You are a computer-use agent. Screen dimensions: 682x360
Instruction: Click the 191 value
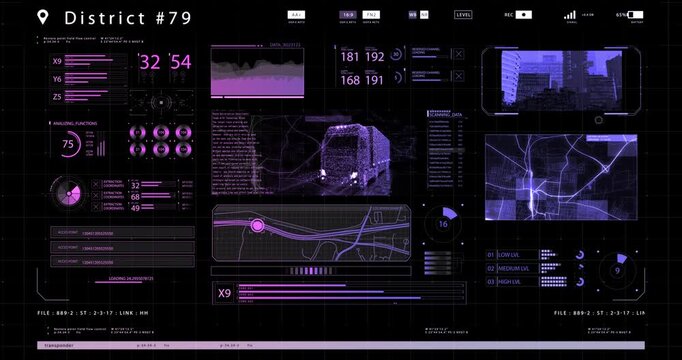tap(374, 80)
